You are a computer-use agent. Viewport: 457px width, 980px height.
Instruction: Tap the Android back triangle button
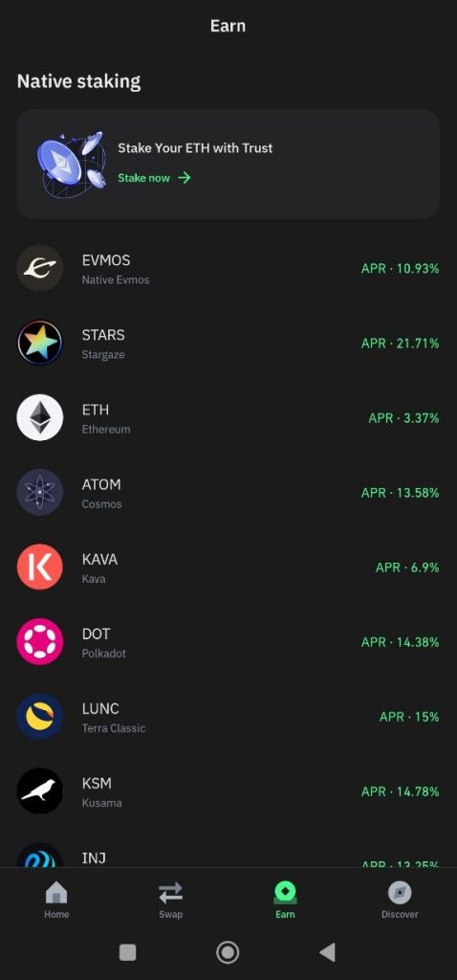pyautogui.click(x=327, y=952)
